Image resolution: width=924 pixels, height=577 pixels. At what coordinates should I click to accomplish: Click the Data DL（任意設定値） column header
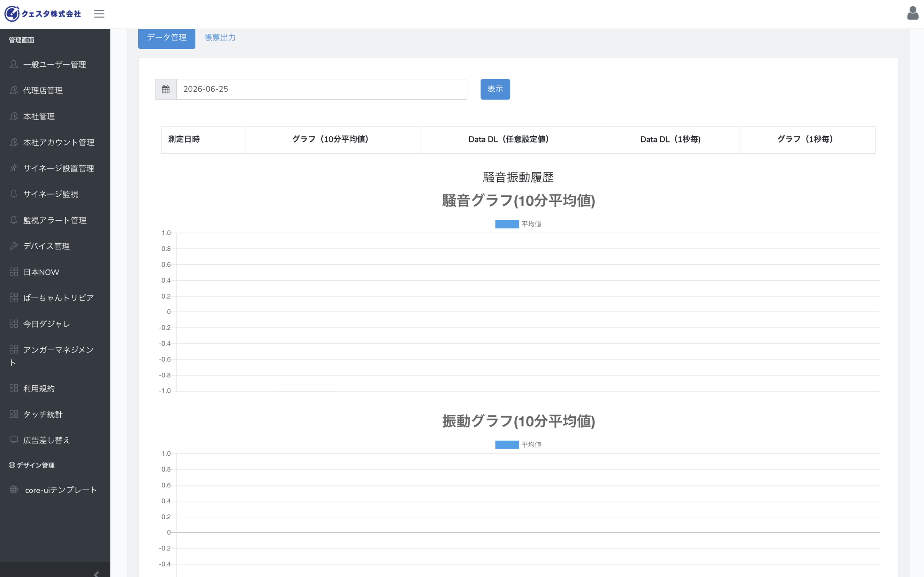pyautogui.click(x=511, y=139)
